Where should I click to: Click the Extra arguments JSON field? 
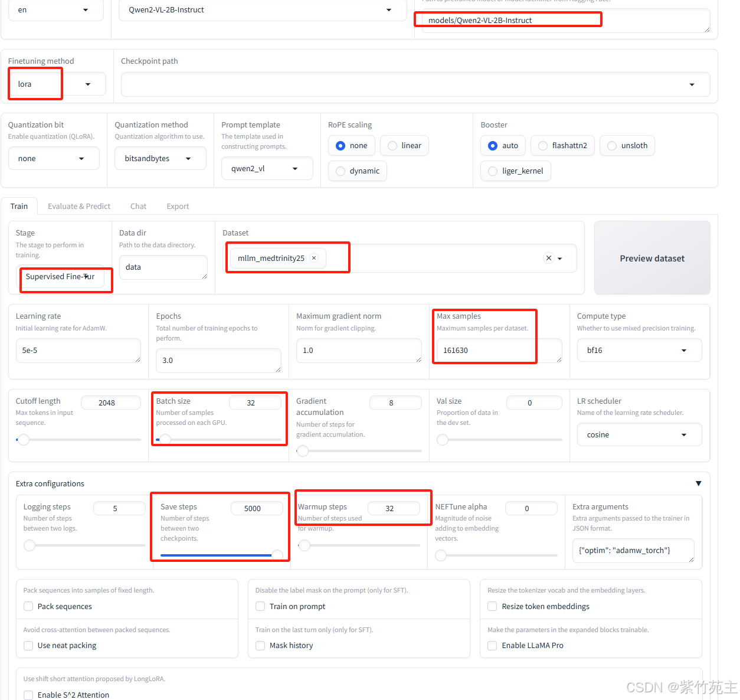[633, 551]
